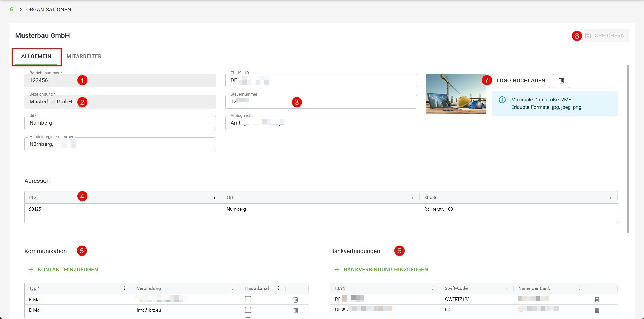
Task: Switch to the Mitarbeiter tab
Action: click(84, 56)
